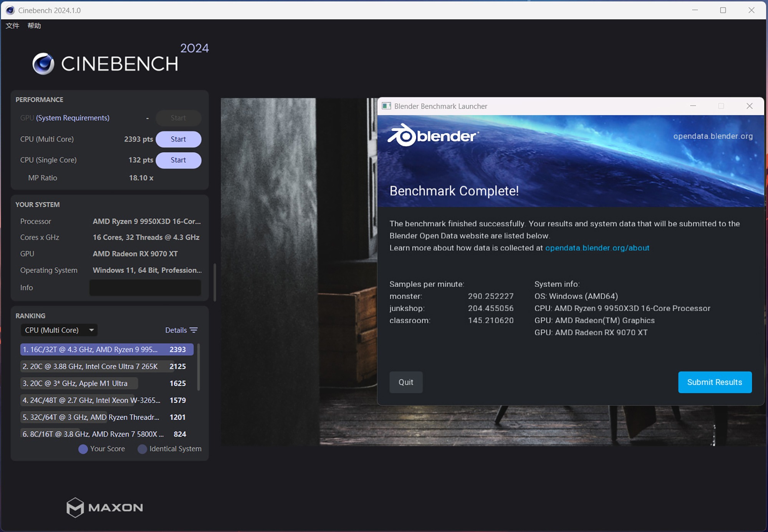
Task: Open the opendata.blender.org/about link
Action: (x=597, y=248)
